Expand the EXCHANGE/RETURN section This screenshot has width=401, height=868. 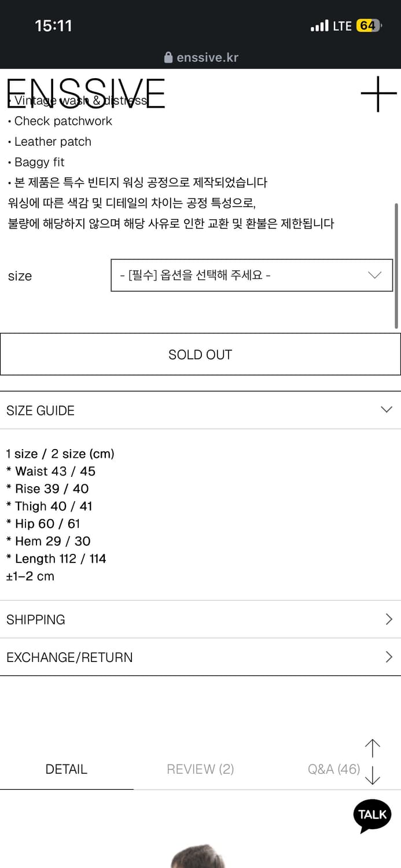pos(200,657)
